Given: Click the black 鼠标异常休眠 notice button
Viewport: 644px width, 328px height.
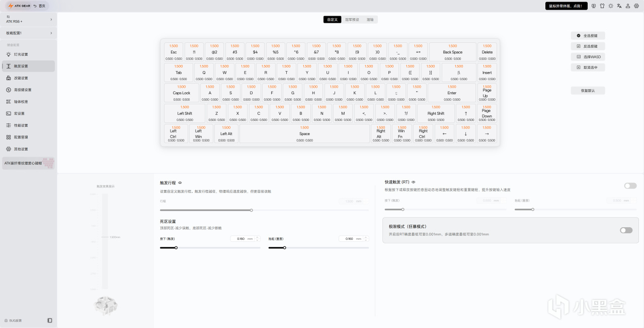Looking at the screenshot, I should click(x=567, y=6).
